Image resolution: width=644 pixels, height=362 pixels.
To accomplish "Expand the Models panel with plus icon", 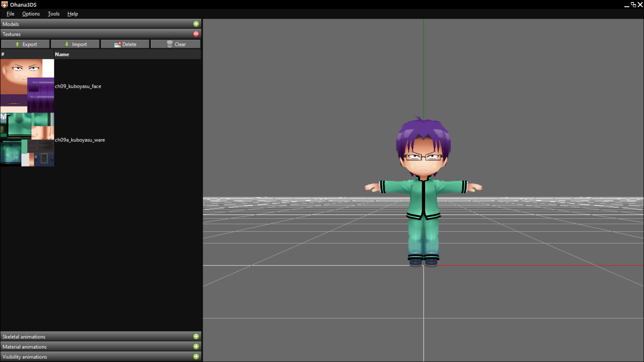I will 196,24.
